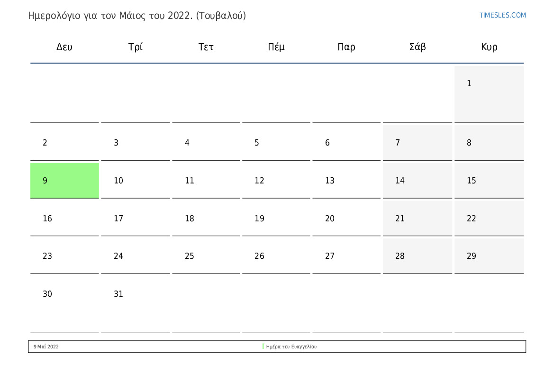Viewport: 554px width, 392px height.
Task: Click on day 27 in the calendar
Action: click(x=346, y=256)
